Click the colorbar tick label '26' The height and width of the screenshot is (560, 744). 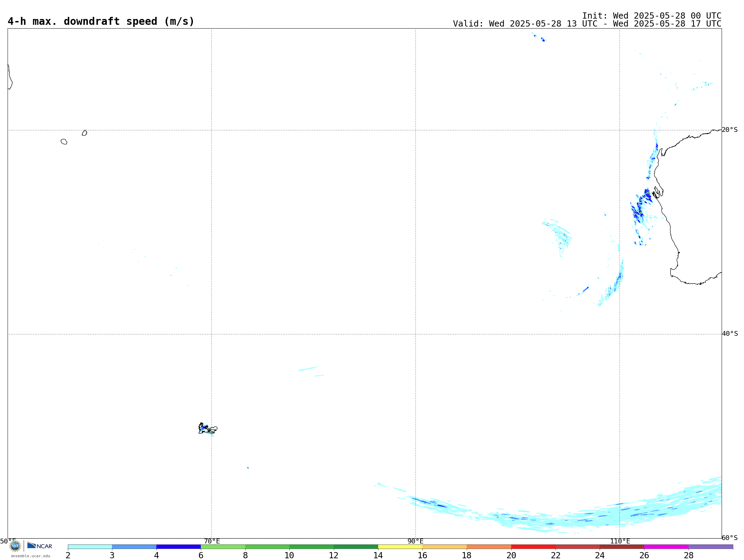coord(644,555)
